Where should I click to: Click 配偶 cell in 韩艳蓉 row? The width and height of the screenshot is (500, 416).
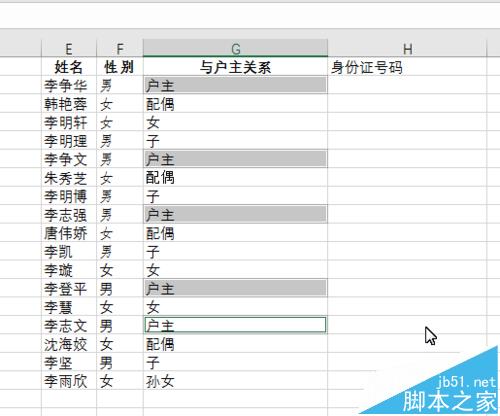[x=235, y=104]
